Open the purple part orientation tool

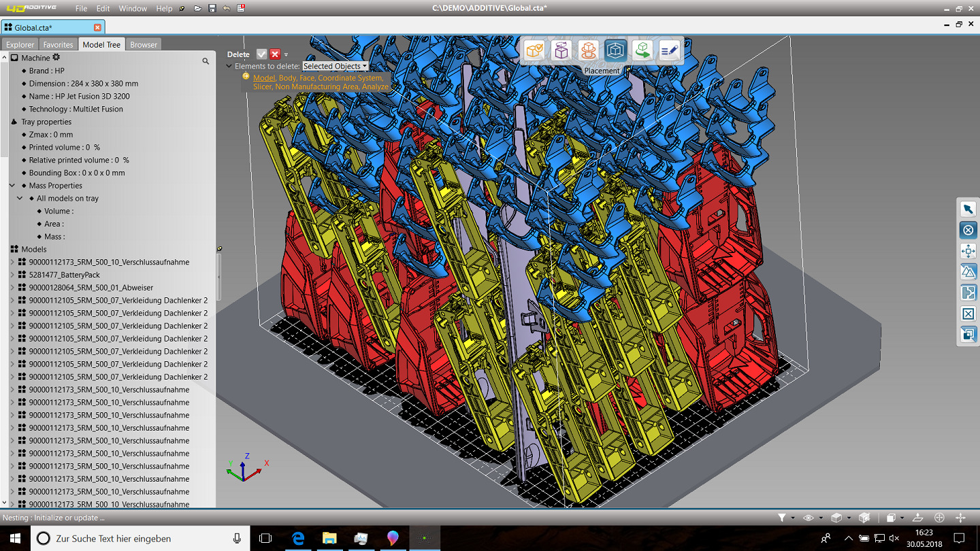(x=561, y=50)
